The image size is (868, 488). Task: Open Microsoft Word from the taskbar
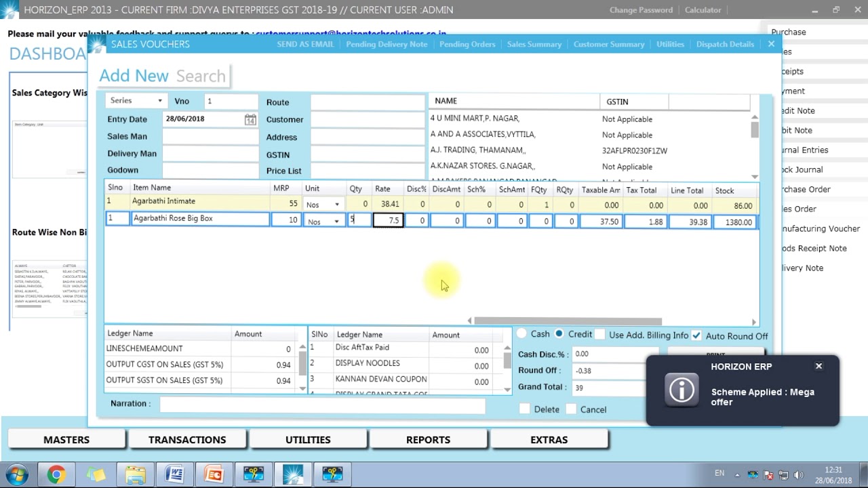pyautogui.click(x=174, y=474)
